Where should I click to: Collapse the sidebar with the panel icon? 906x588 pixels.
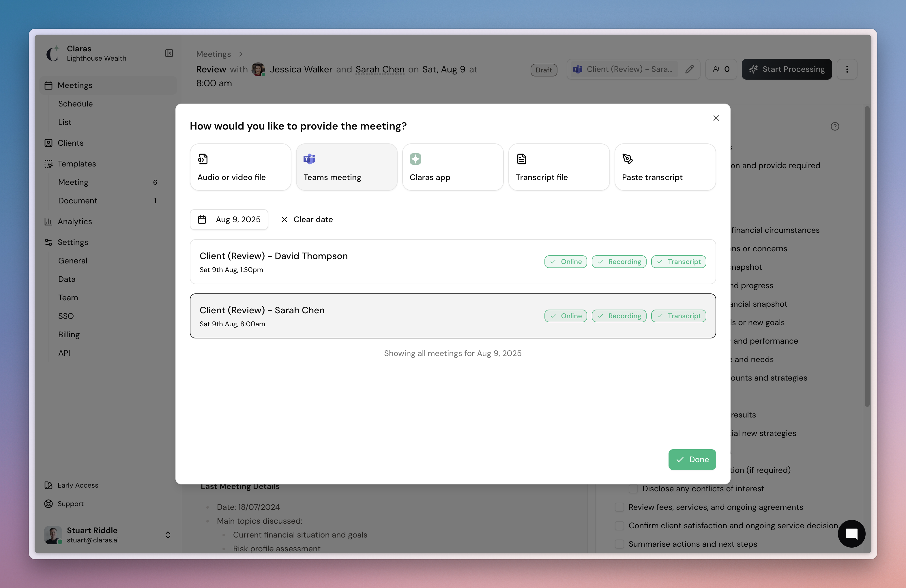coord(169,53)
